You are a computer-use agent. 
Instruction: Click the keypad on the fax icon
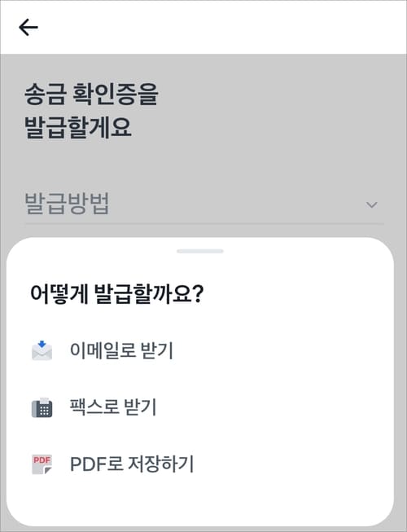45,410
